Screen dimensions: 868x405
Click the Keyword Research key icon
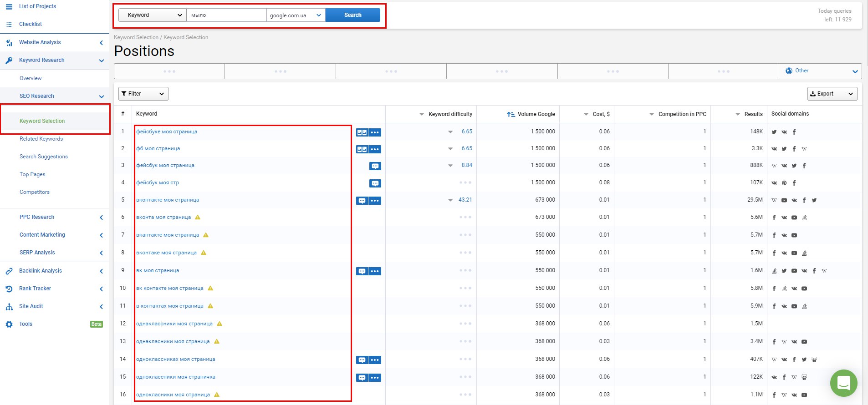[x=9, y=61]
